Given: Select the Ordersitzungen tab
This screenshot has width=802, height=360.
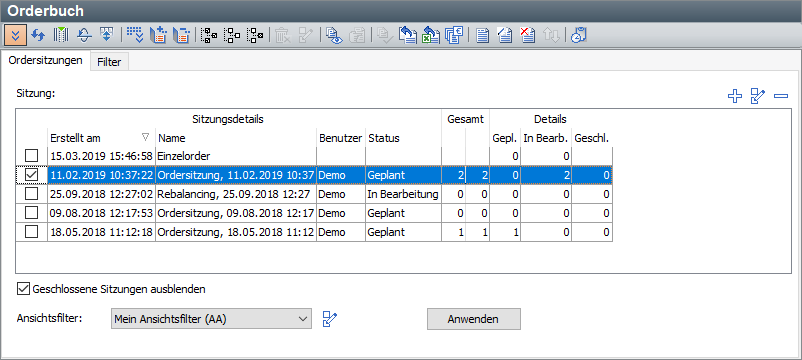Looking at the screenshot, I should [46, 60].
